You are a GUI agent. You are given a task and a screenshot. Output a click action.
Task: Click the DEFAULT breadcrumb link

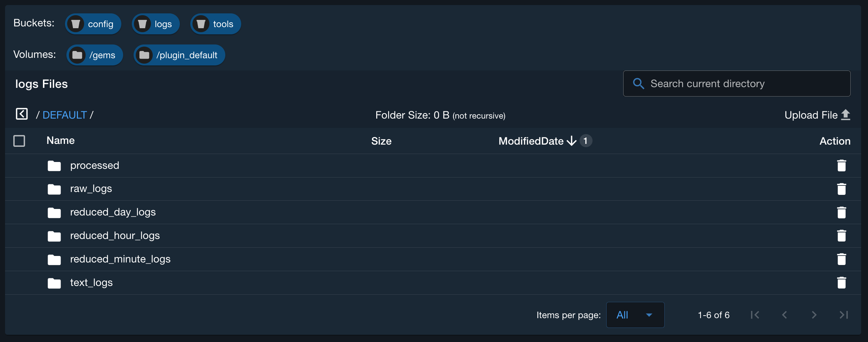65,115
